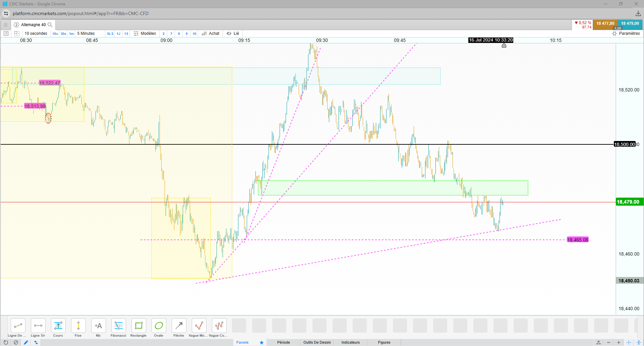644x346 pixels.
Task: Click the 16 Jul 2024 time marker handle
Action: click(x=504, y=45)
